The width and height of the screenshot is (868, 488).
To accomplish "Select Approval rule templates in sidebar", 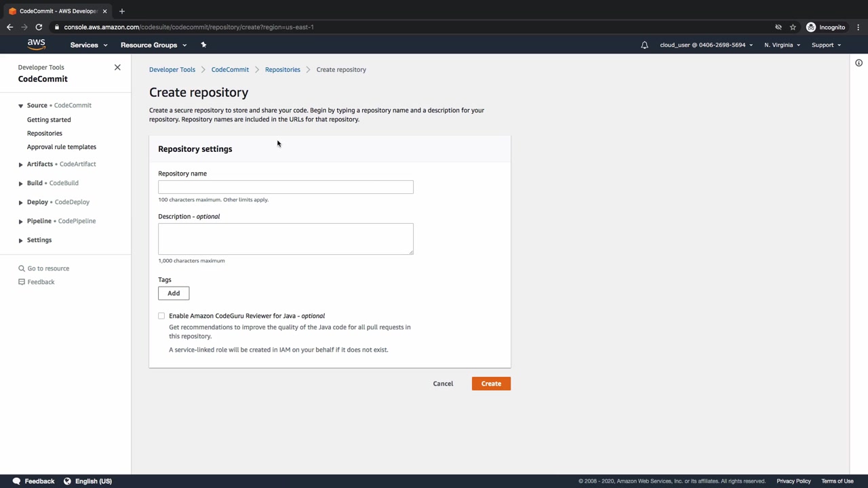I will click(x=62, y=147).
